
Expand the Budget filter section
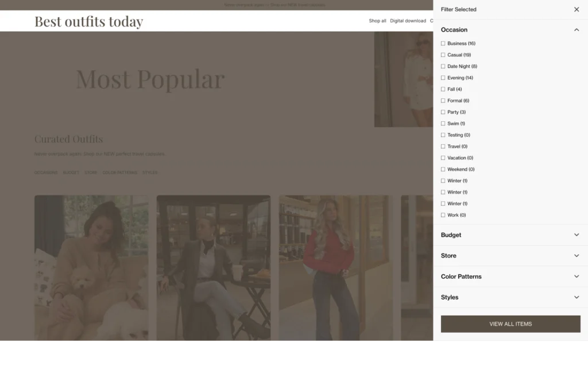(x=577, y=235)
